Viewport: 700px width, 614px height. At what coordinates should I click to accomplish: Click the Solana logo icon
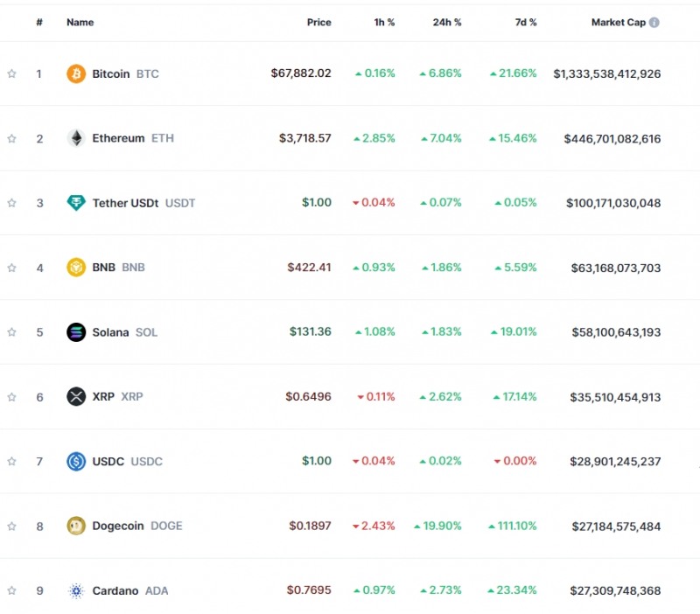tap(76, 332)
